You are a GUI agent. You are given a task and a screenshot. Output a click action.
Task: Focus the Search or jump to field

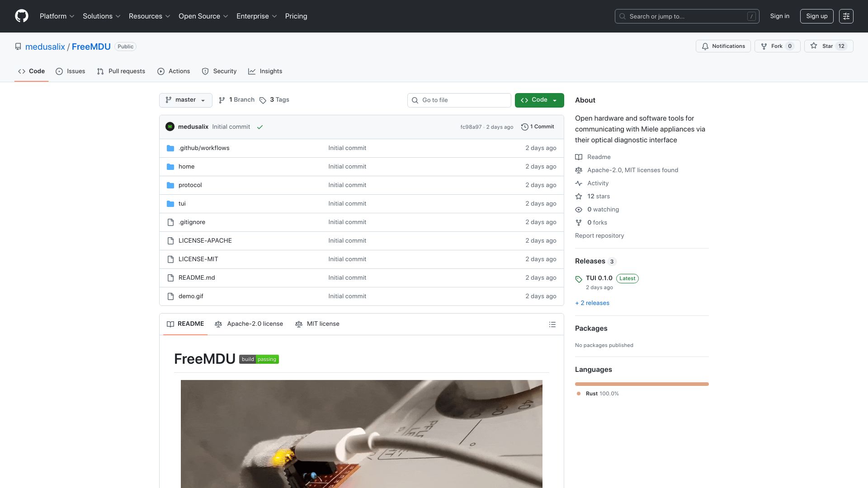(x=687, y=16)
